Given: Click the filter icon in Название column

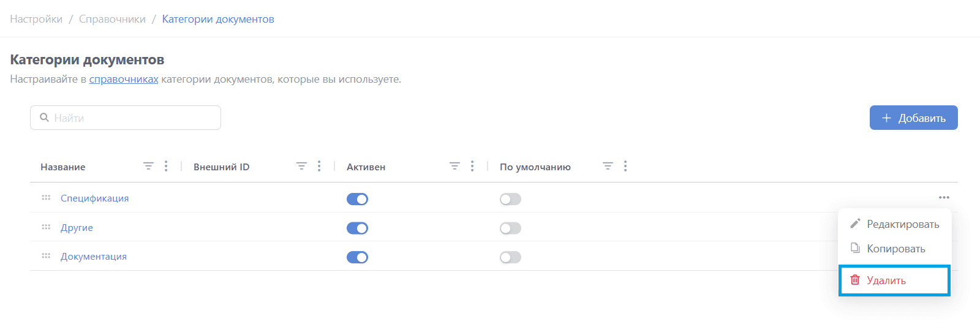Looking at the screenshot, I should coord(148,166).
